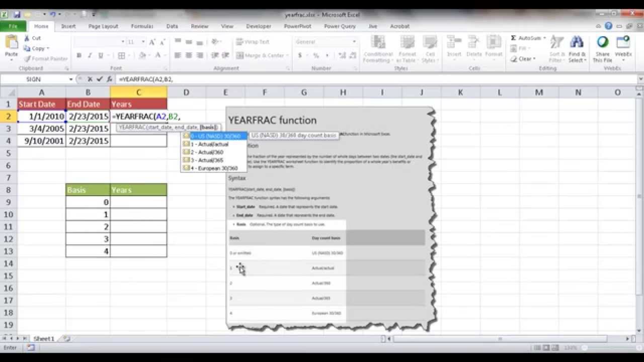Click the Cell Styles icon

(x=429, y=42)
